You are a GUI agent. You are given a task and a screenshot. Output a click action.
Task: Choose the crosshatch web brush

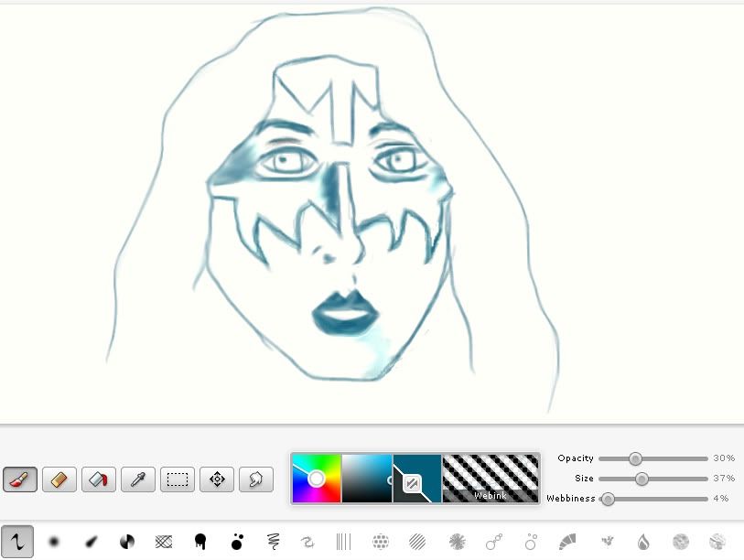pyautogui.click(x=164, y=542)
